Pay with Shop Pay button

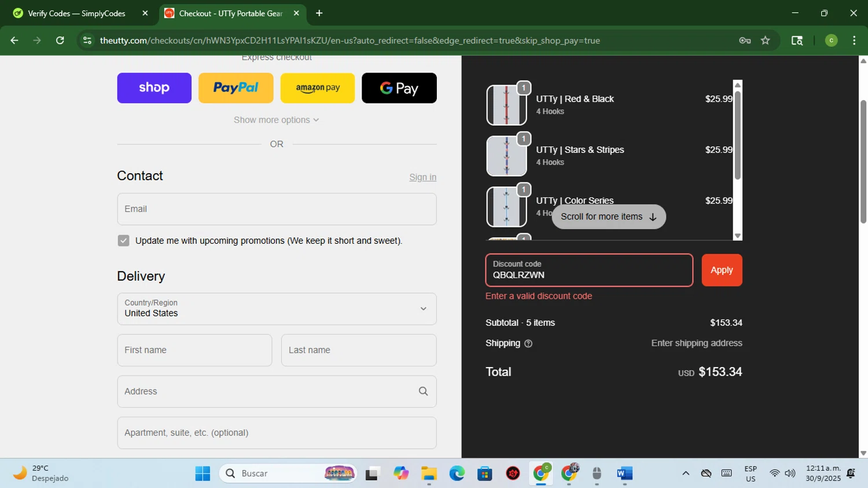[154, 88]
